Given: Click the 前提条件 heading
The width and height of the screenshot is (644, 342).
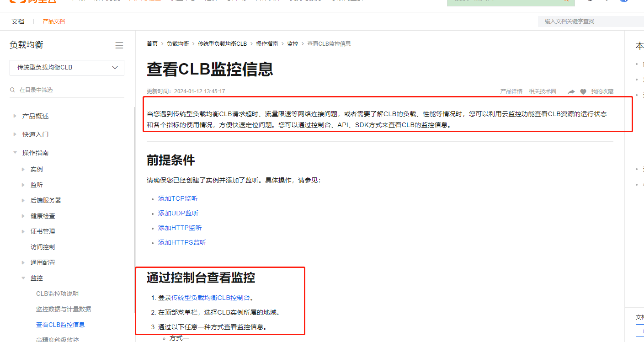Looking at the screenshot, I should pos(171,160).
